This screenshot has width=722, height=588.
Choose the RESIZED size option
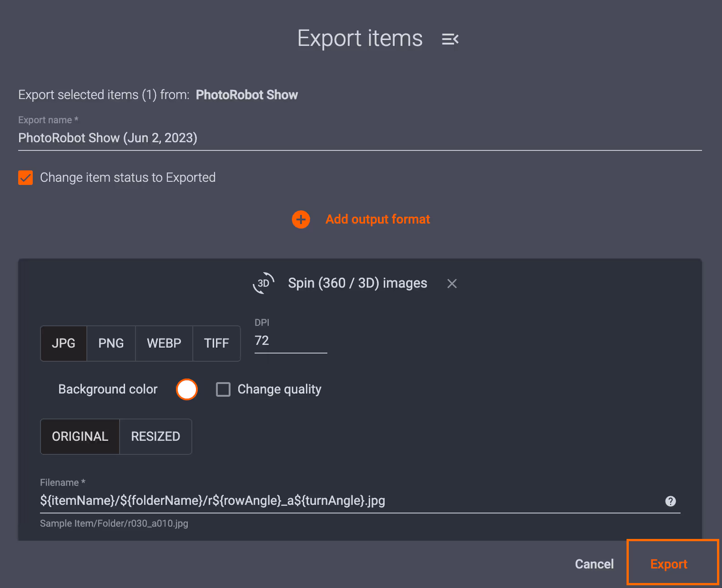point(155,437)
